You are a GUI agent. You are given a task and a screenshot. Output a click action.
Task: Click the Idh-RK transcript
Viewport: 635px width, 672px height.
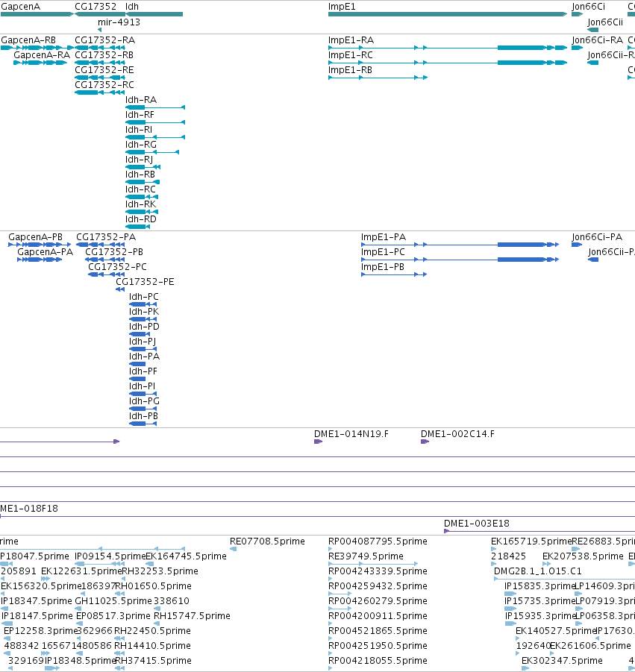tap(142, 212)
